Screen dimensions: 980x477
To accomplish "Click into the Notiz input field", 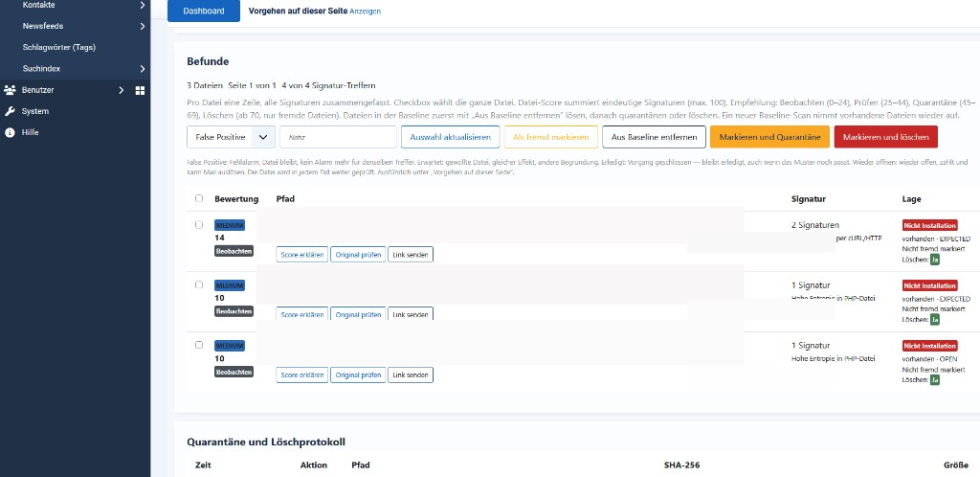I will [338, 137].
